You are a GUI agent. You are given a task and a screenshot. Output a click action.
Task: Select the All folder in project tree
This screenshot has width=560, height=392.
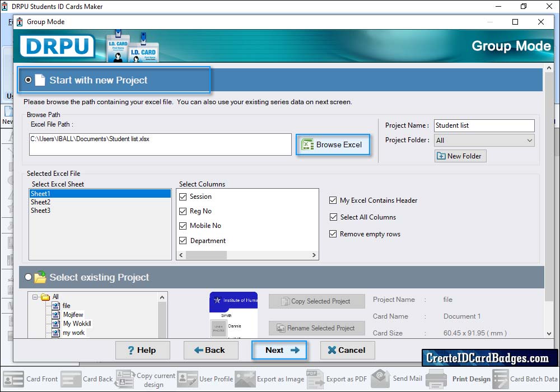click(55, 297)
